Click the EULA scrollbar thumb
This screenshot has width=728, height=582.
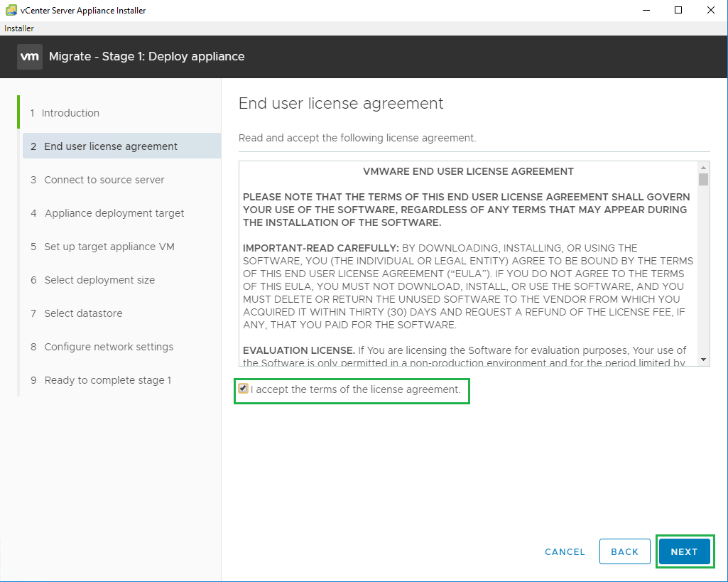[x=703, y=179]
